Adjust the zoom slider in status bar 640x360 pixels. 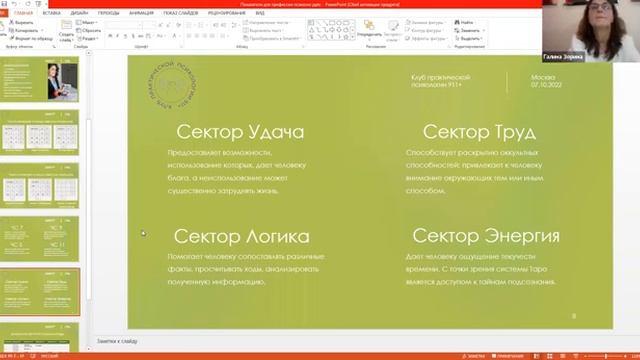point(606,356)
